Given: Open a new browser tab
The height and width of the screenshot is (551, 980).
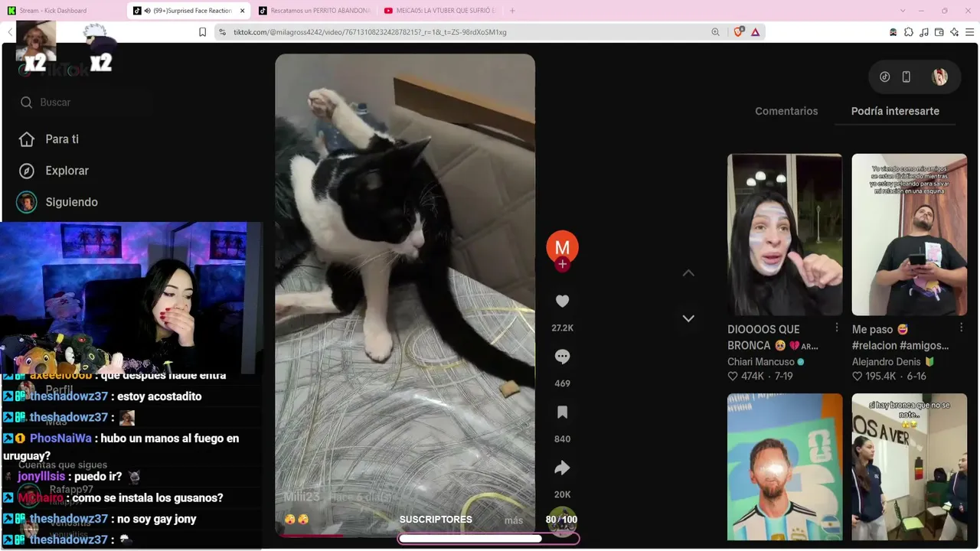Looking at the screenshot, I should tap(512, 11).
